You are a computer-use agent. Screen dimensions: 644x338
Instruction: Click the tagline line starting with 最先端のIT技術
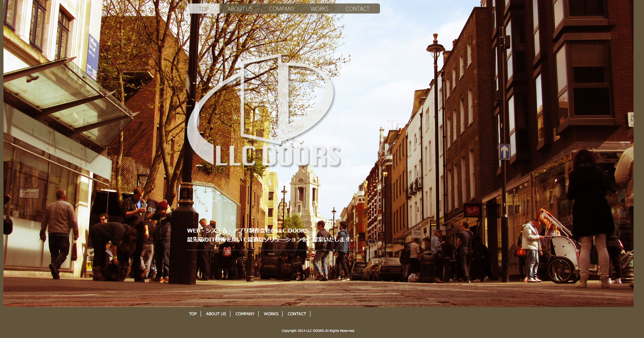click(x=271, y=239)
